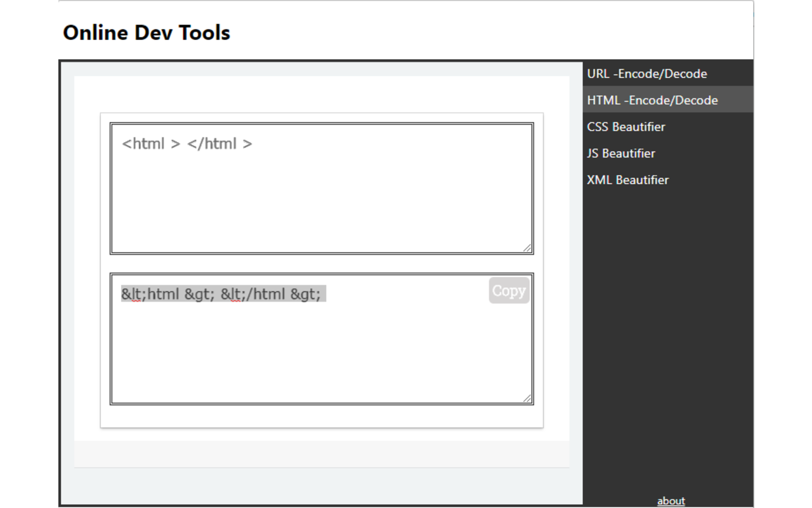The height and width of the screenshot is (508, 812).
Task: Open the CSS Beautifier tool
Action: (668, 126)
